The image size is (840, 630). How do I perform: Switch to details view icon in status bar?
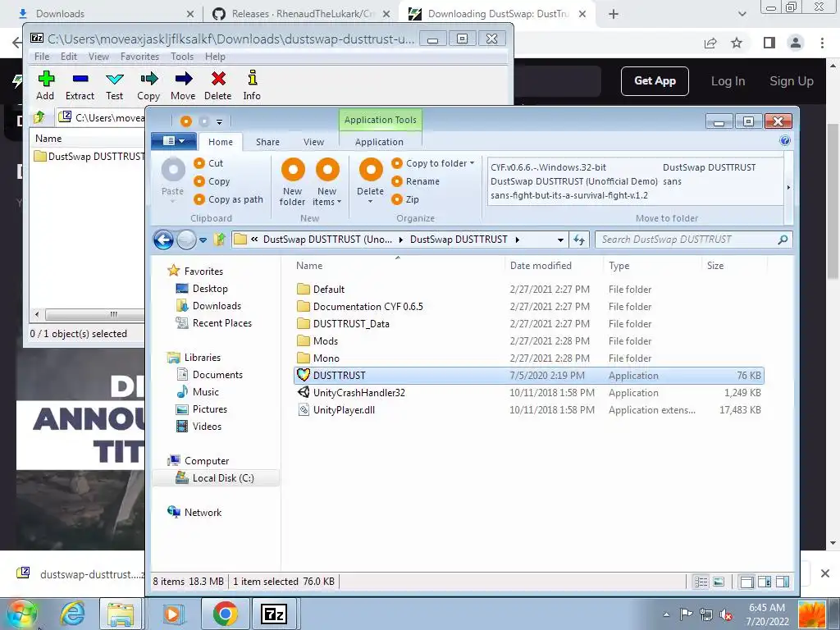701,582
